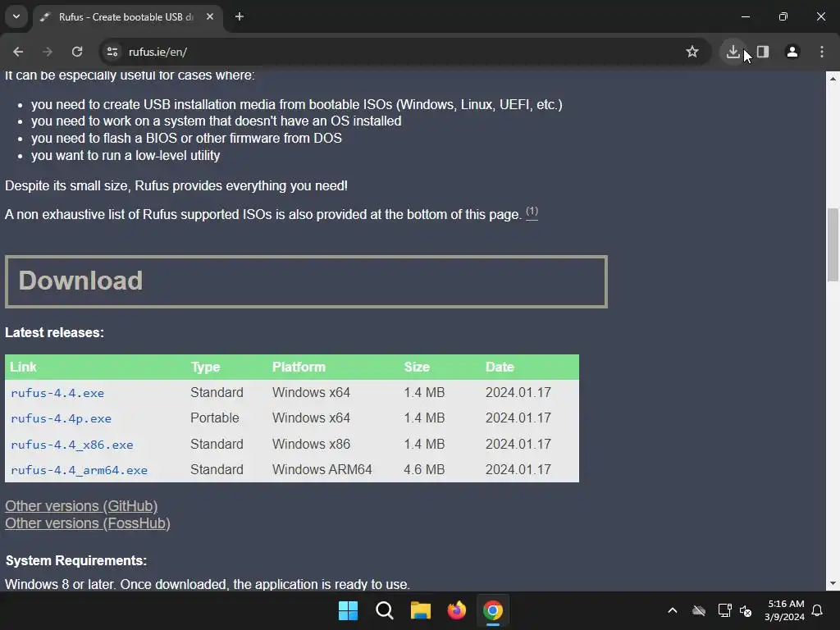This screenshot has height=630, width=840.
Task: Open Other versions (GitHub) link
Action: (x=81, y=506)
